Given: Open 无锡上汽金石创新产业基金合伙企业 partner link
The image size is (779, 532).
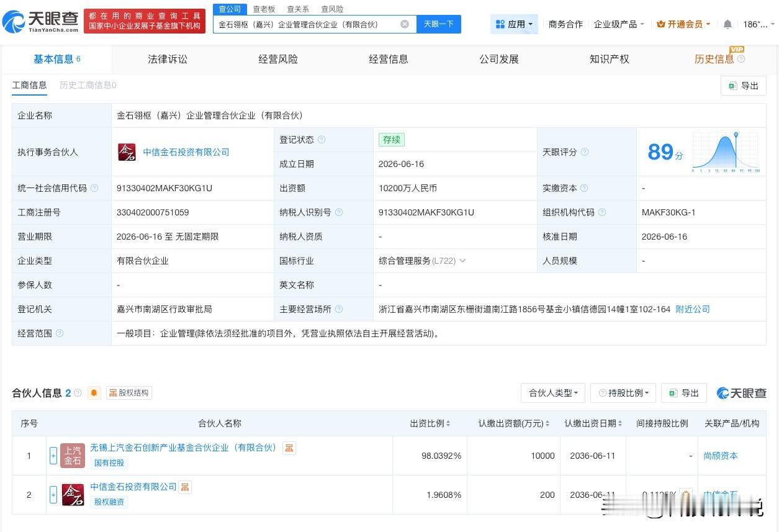Looking at the screenshot, I should pyautogui.click(x=183, y=448).
